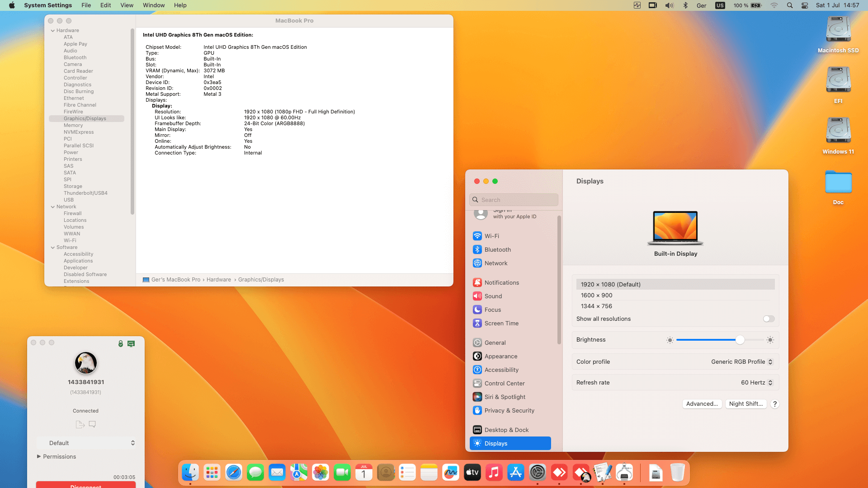The image size is (868, 488).
Task: Click the Displays help question mark
Action: (x=775, y=404)
